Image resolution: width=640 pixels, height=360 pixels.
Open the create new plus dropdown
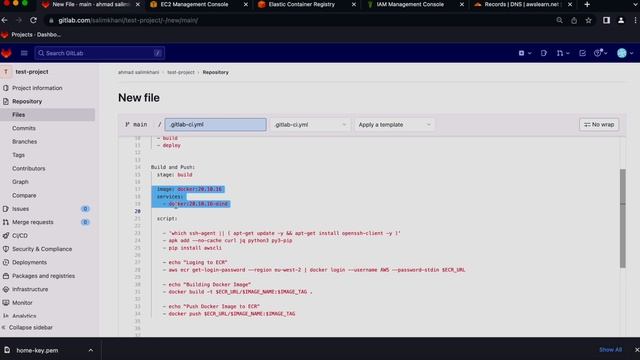[524, 53]
